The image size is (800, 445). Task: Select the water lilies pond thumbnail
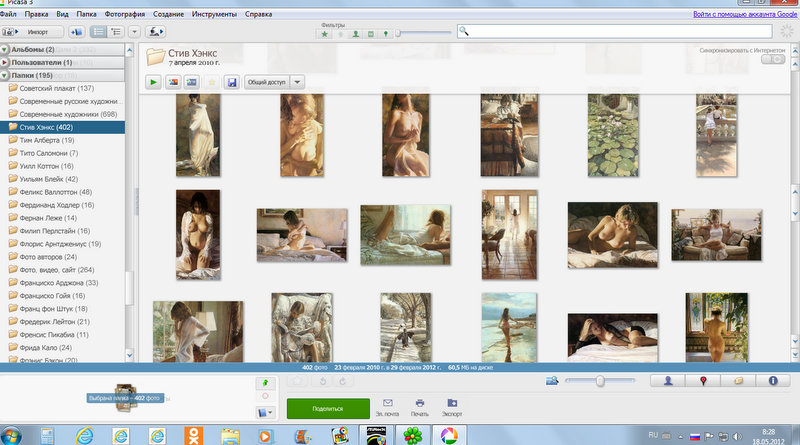point(613,135)
